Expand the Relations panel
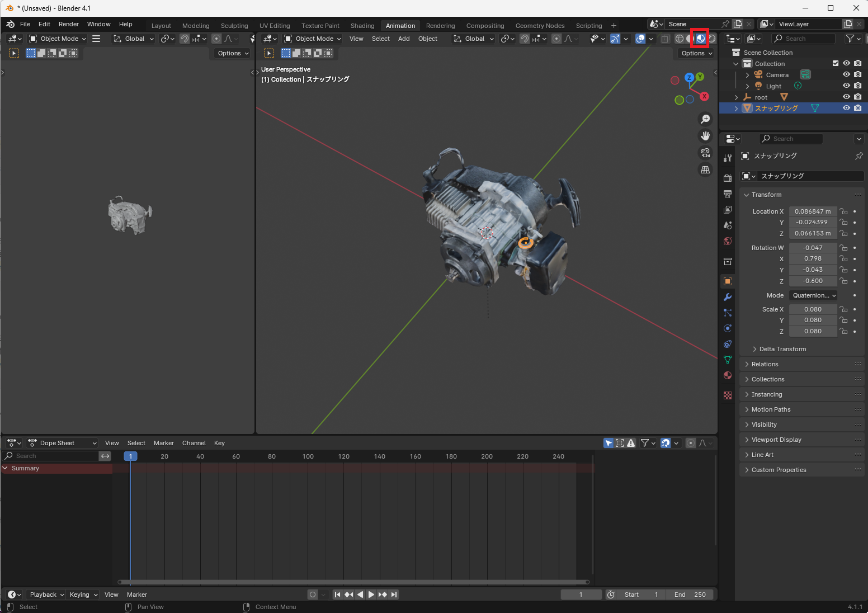 point(765,364)
